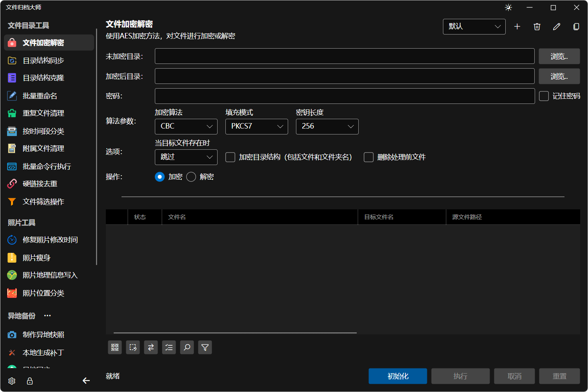Open 附属文件清理 tool
Image resolution: width=588 pixels, height=392 pixels.
point(49,149)
